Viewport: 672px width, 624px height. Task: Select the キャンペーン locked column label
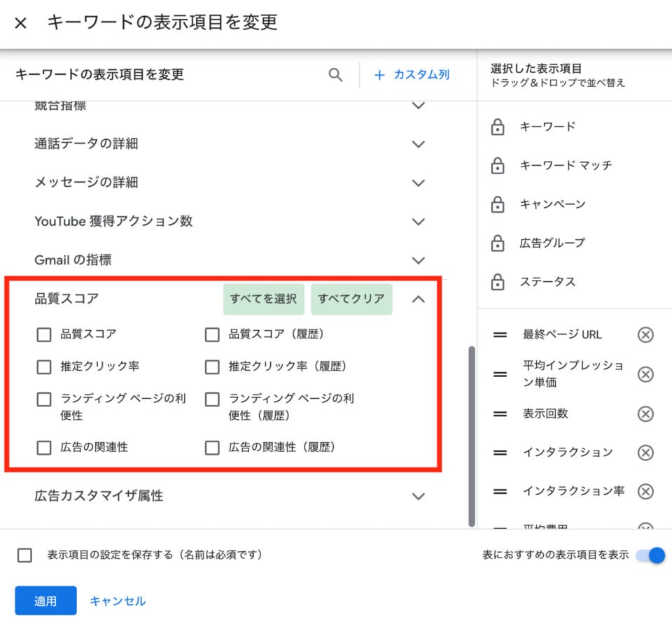(552, 204)
